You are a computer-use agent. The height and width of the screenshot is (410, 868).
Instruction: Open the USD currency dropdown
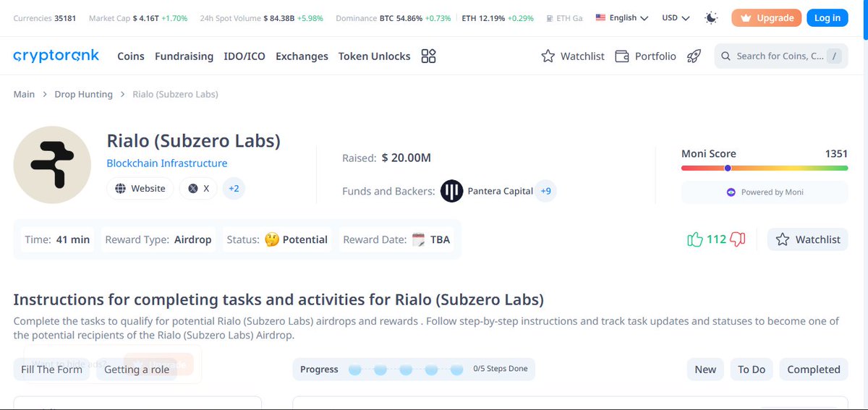[x=676, y=18]
